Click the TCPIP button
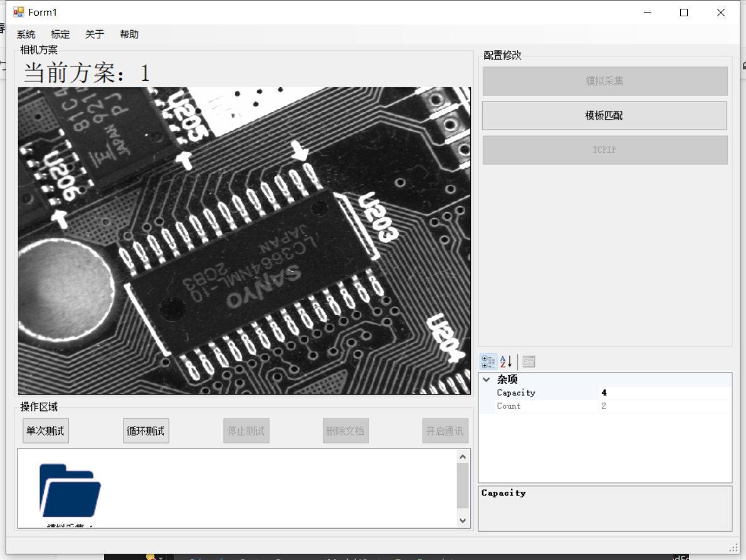 tap(605, 150)
